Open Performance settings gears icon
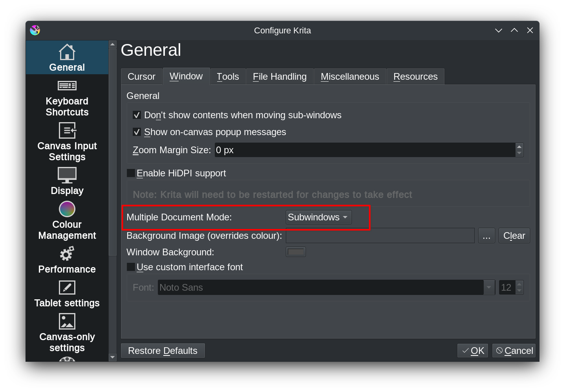The width and height of the screenshot is (565, 392). 67,254
